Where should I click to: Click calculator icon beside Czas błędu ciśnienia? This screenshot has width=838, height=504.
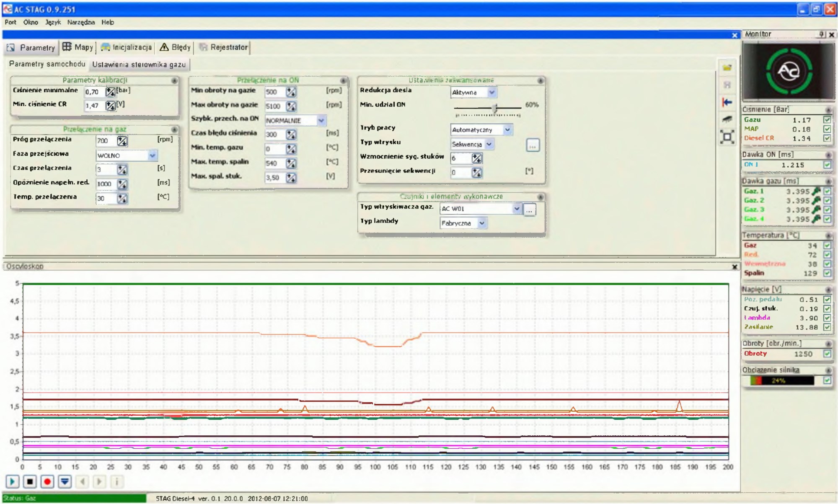[x=291, y=134]
